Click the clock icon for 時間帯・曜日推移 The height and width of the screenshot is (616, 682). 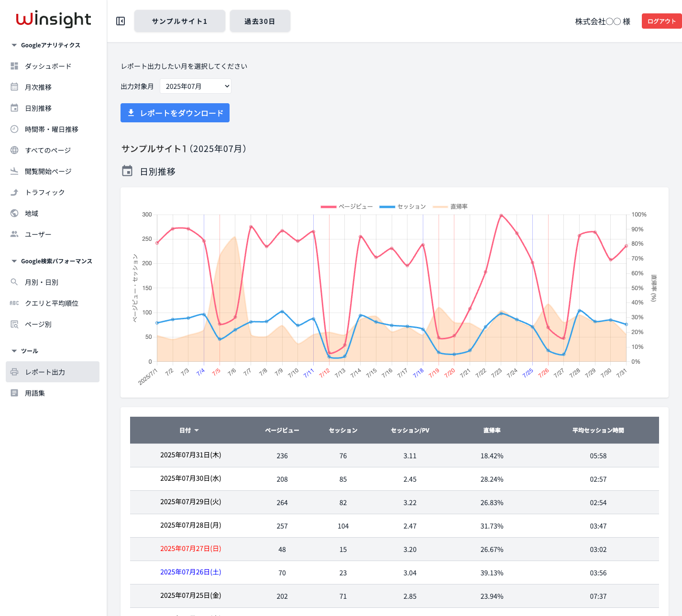point(14,129)
